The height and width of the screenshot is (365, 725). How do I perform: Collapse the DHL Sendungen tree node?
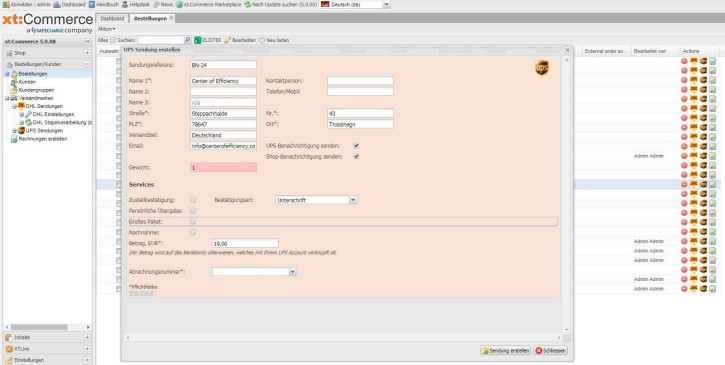[x=14, y=106]
